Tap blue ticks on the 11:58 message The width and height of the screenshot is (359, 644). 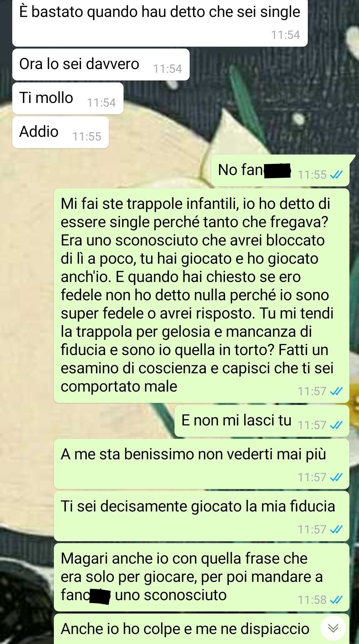coord(336,600)
